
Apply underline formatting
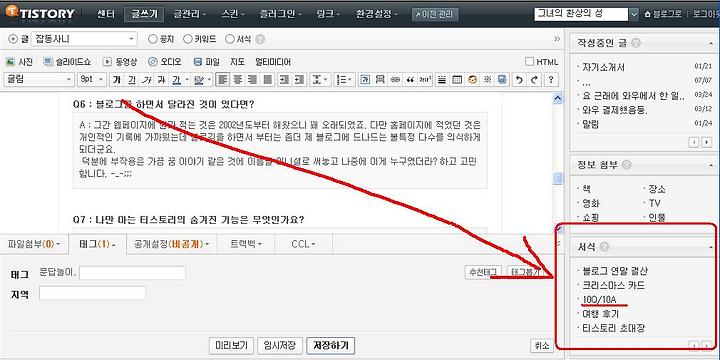pos(132,79)
